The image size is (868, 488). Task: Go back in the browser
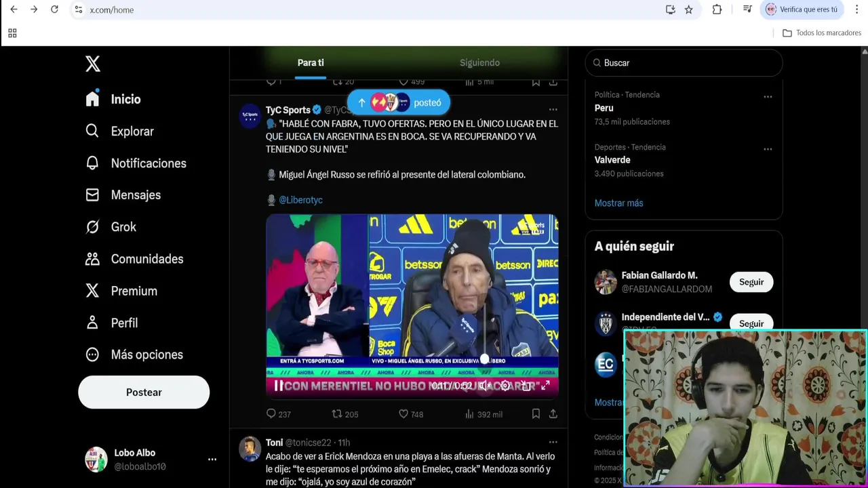coord(14,9)
